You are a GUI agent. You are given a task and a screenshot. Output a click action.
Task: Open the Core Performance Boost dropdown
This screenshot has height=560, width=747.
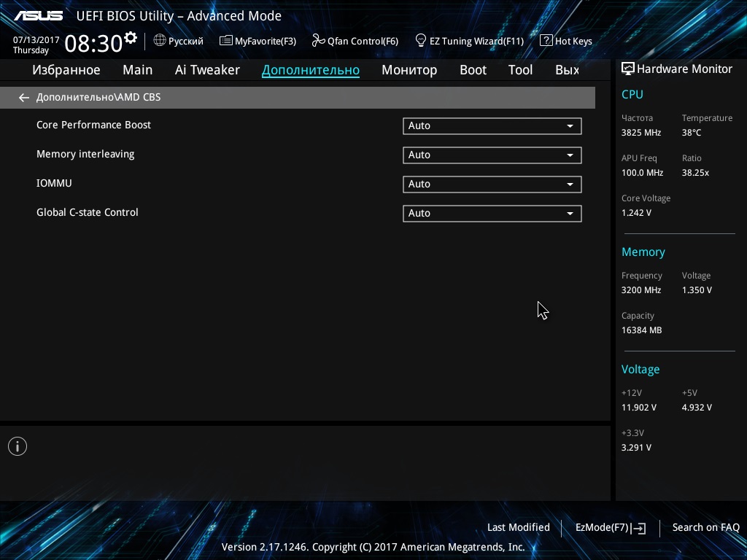pyautogui.click(x=492, y=125)
